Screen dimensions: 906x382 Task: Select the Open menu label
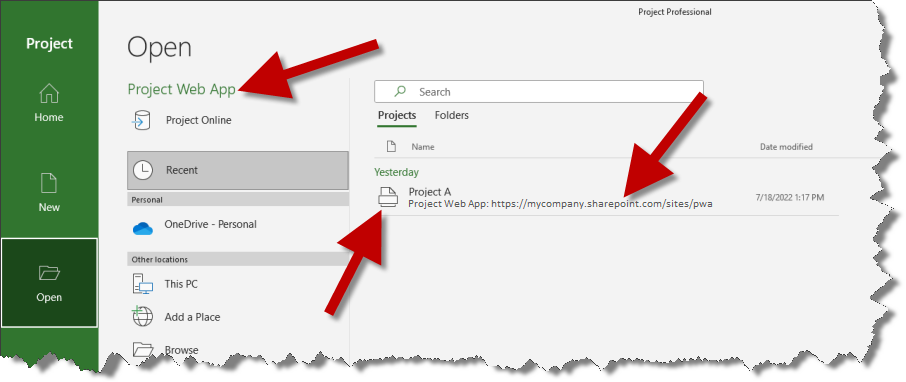point(49,297)
